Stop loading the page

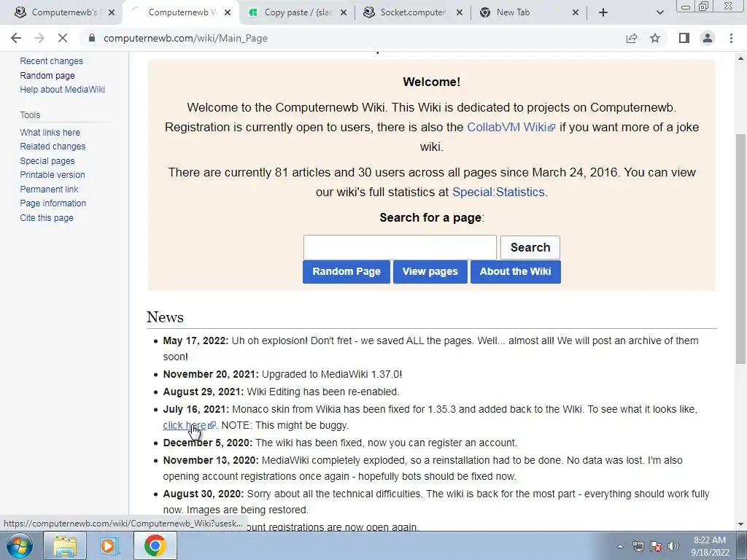click(x=63, y=38)
